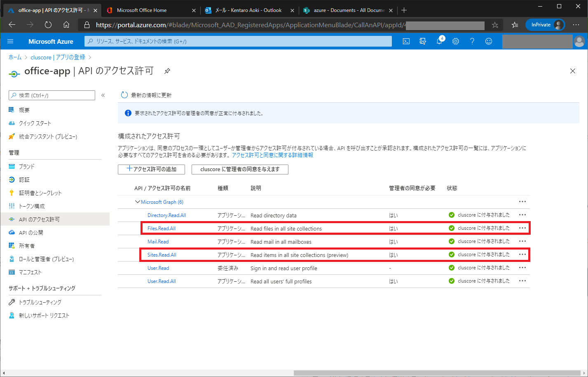Viewport: 588px width, 377px height.
Task: Collapse the left menu with double chevron
Action: (x=103, y=95)
